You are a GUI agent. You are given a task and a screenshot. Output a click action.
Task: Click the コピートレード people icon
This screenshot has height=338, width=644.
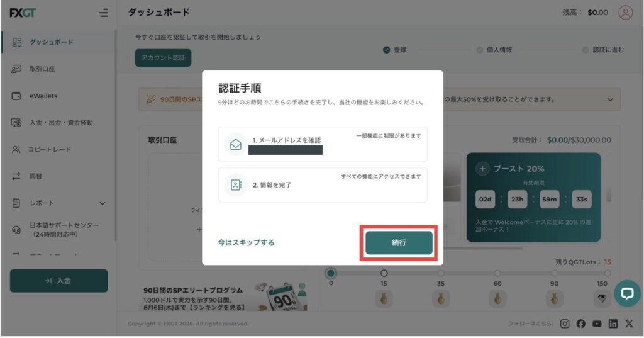tap(16, 149)
